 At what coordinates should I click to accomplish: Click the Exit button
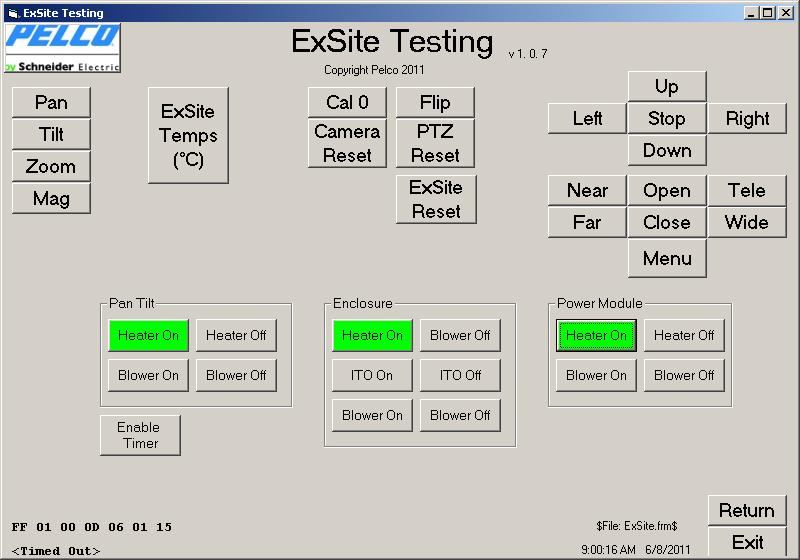pyautogui.click(x=747, y=542)
